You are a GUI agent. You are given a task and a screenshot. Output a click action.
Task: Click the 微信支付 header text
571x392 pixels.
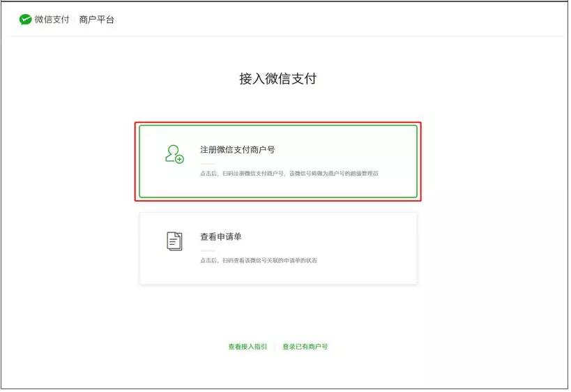[x=52, y=20]
